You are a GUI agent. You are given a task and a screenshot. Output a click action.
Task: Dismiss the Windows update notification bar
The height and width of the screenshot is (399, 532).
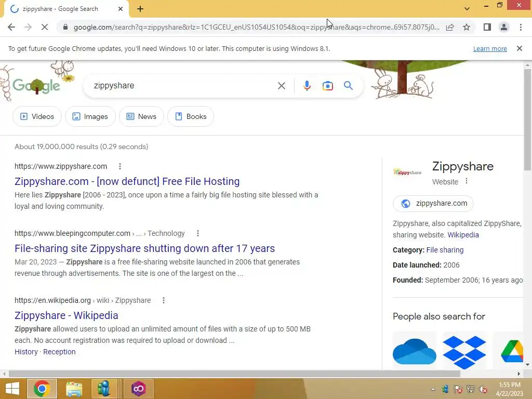[520, 48]
